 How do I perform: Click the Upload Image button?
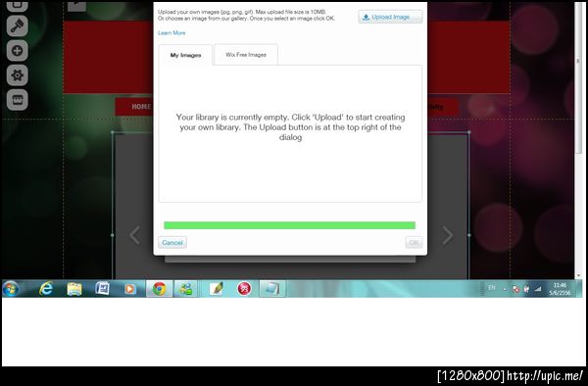390,17
